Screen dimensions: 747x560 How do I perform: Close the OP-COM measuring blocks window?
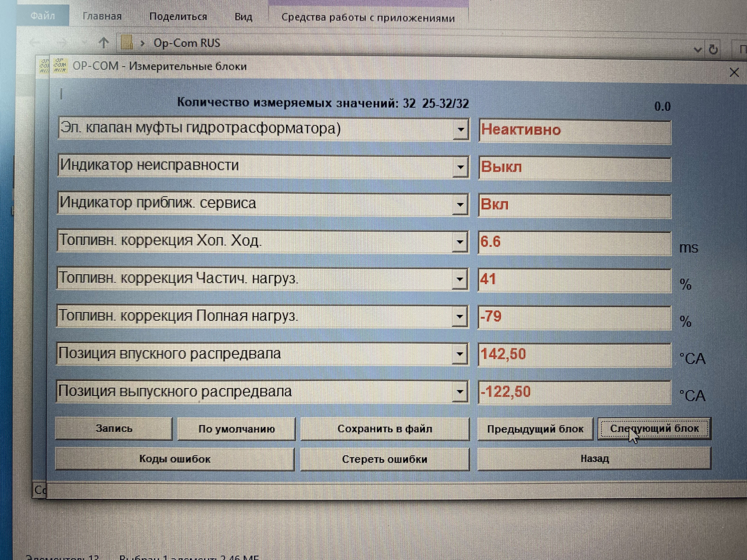pyautogui.click(x=734, y=72)
